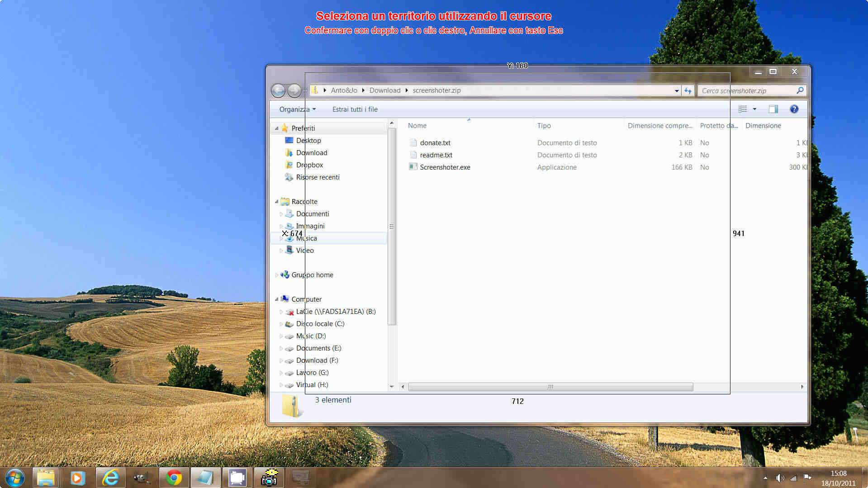Show hidden tray icons arrow
The image size is (868, 488).
click(765, 478)
